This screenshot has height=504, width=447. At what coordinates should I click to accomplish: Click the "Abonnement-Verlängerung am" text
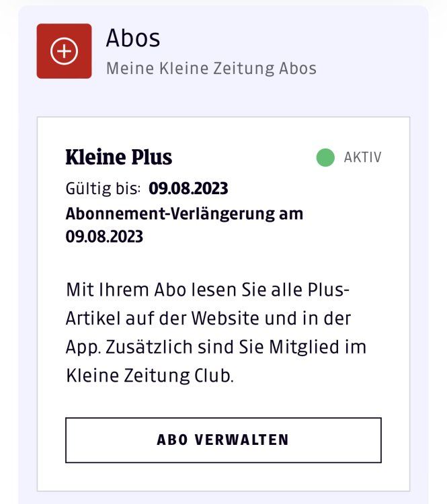184,214
